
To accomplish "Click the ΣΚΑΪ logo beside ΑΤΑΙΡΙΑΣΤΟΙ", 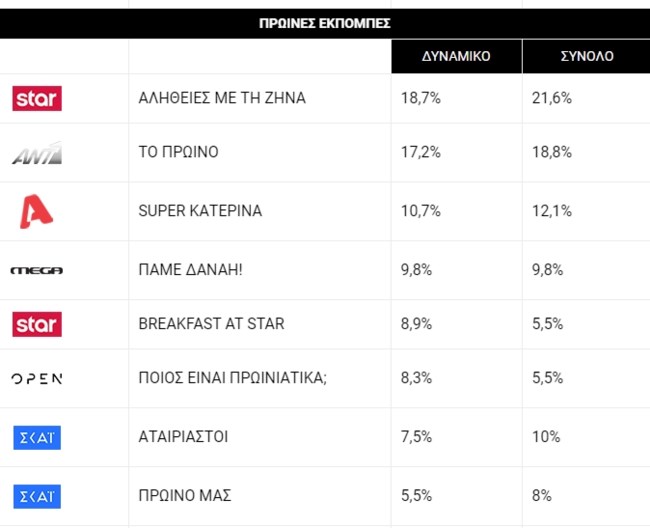I will tap(37, 437).
